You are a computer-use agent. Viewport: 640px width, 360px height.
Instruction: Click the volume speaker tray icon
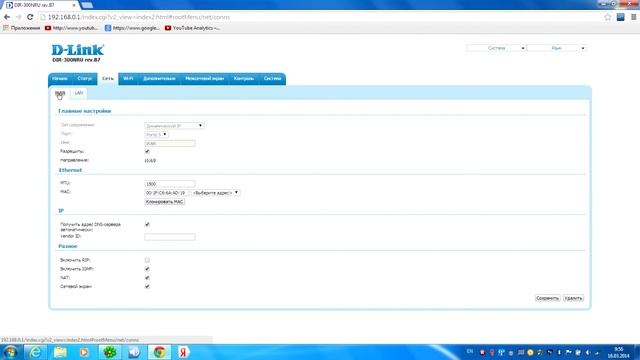point(588,352)
